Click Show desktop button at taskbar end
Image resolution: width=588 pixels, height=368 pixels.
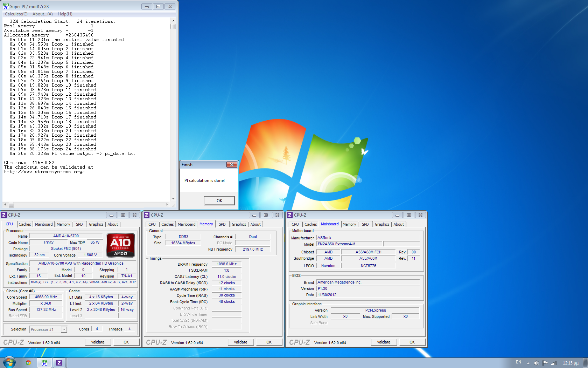tap(585, 363)
